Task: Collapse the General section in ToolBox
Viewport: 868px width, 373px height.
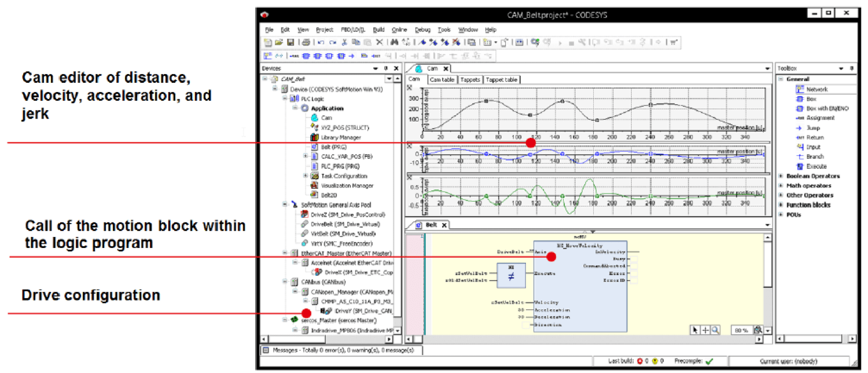Action: 781,79
